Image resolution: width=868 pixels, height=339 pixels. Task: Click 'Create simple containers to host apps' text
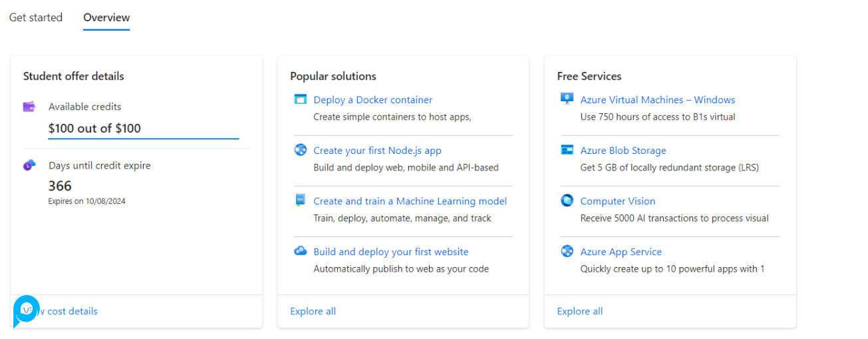click(392, 117)
